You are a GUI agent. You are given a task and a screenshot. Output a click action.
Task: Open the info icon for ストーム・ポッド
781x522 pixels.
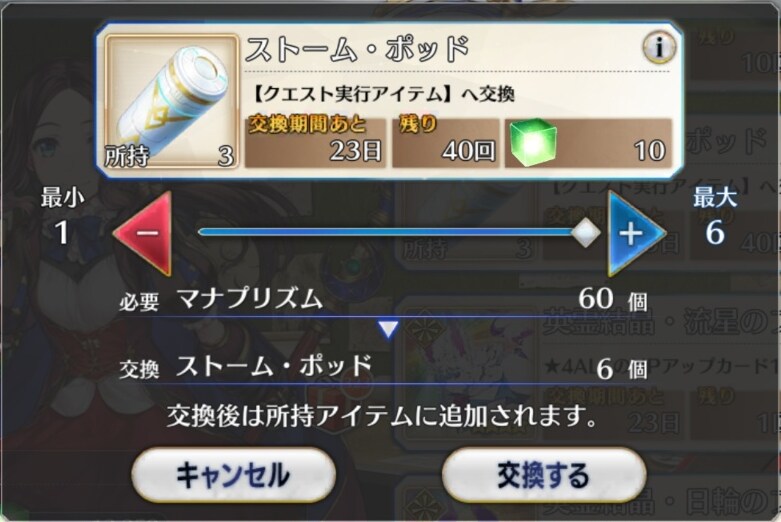coord(658,47)
